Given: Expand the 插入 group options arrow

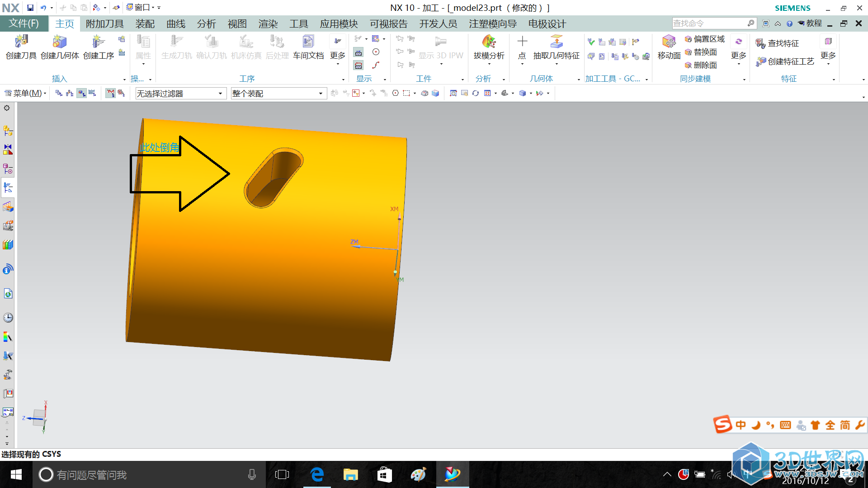Looking at the screenshot, I should 125,80.
